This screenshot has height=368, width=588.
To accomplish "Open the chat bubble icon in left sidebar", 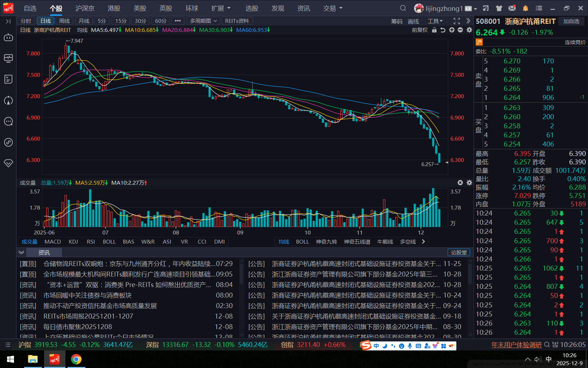I will 8,122.
